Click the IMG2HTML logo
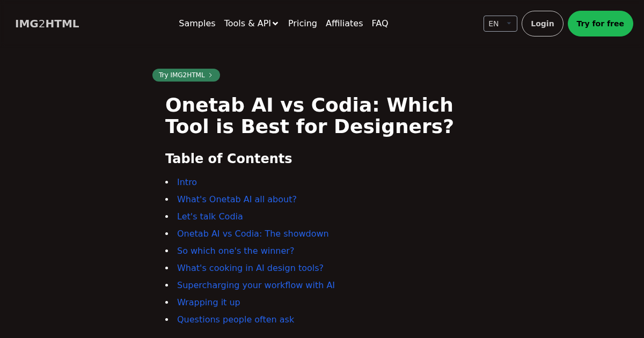This screenshot has height=338, width=644. pos(47,24)
